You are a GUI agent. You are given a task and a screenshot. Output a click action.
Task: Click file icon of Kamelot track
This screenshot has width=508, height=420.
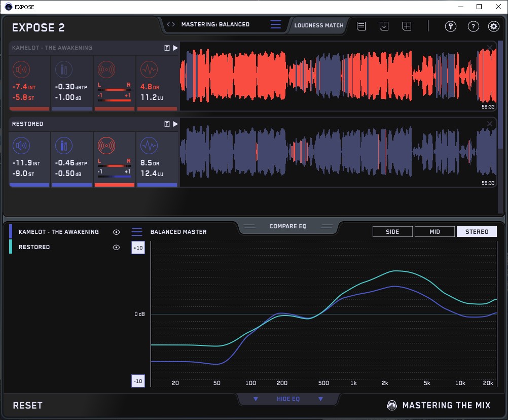coord(167,48)
